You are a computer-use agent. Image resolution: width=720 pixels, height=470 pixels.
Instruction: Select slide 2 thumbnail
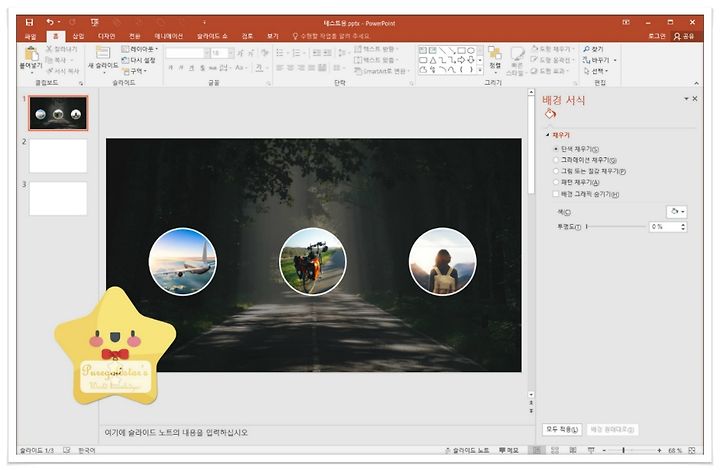[x=58, y=156]
